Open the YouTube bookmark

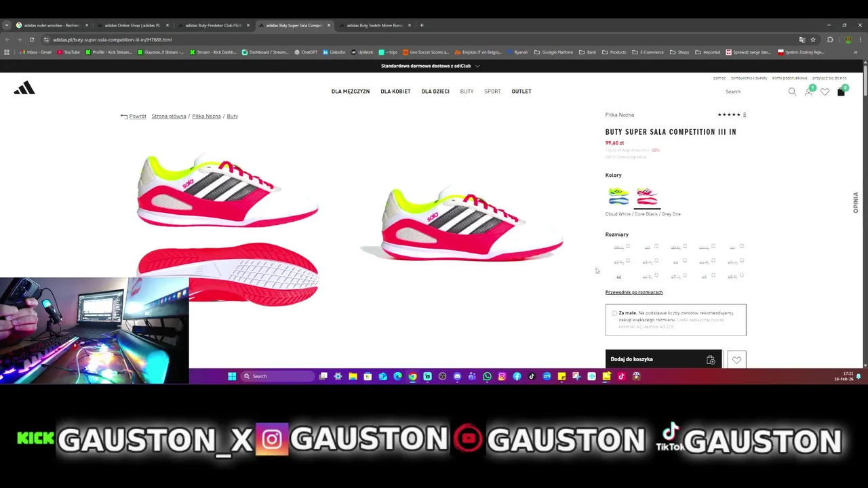(68, 52)
